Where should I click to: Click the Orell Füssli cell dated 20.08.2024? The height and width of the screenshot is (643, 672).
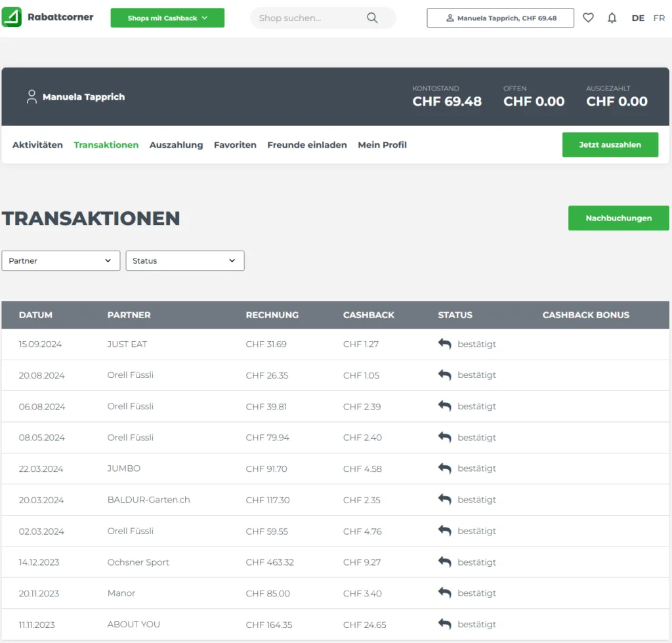pos(131,375)
